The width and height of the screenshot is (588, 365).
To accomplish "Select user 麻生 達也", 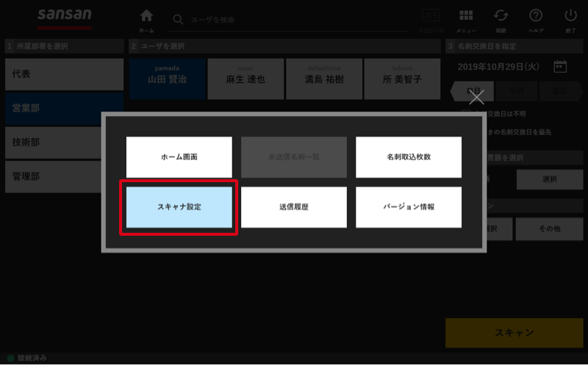I will click(245, 79).
